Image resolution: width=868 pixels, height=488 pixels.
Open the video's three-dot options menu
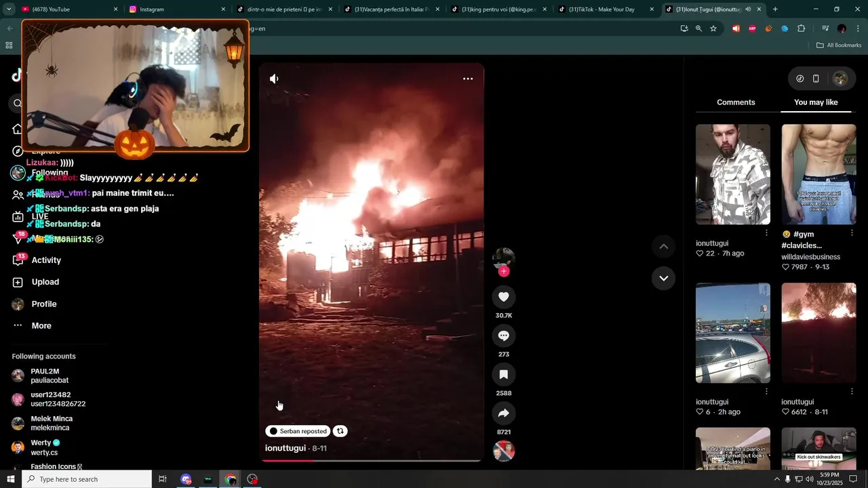(x=468, y=79)
